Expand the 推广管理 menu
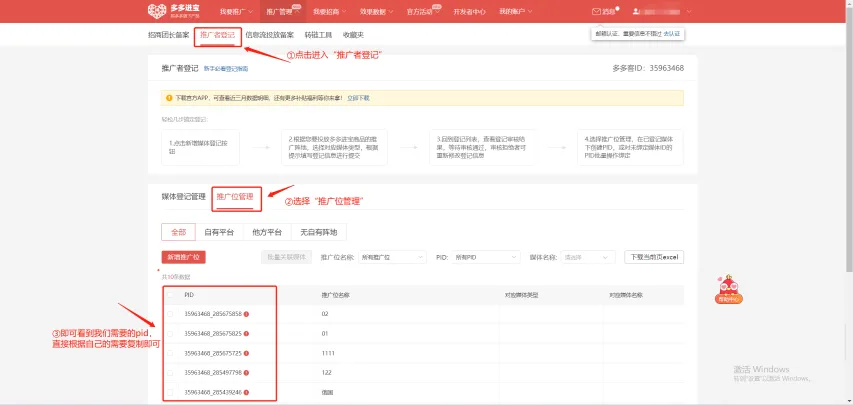 pyautogui.click(x=282, y=11)
